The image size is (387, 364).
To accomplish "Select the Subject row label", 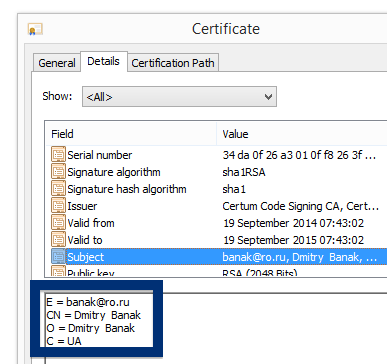I will (x=86, y=257).
